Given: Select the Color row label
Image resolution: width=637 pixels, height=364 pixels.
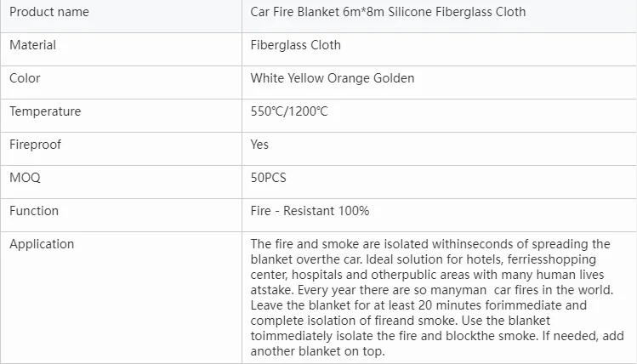Looking at the screenshot, I should pos(25,78).
